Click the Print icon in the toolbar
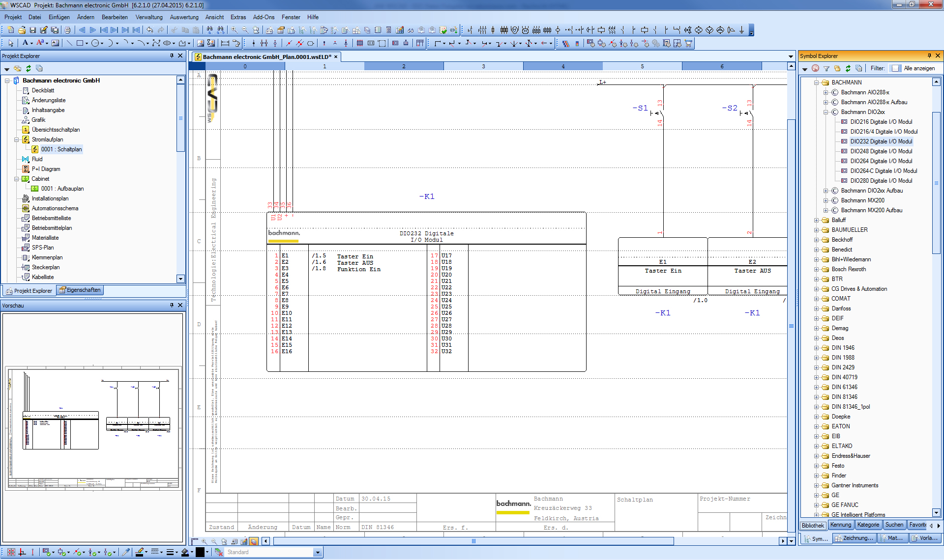Image resolution: width=944 pixels, height=560 pixels. pos(67,30)
